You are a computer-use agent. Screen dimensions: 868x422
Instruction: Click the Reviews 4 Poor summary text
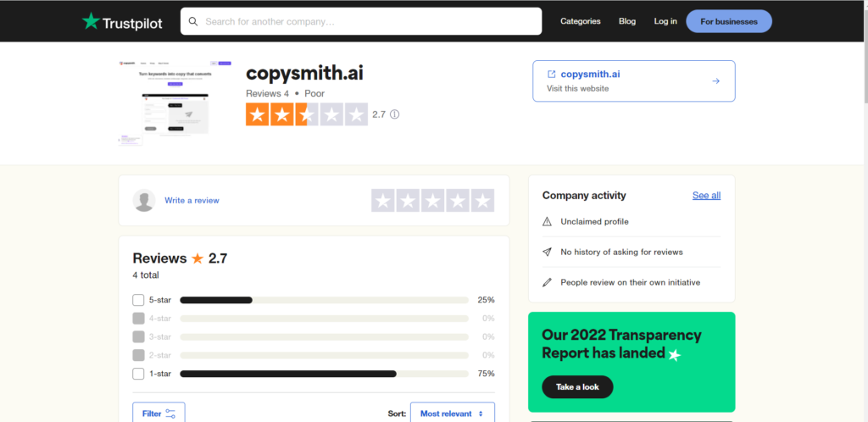(285, 94)
